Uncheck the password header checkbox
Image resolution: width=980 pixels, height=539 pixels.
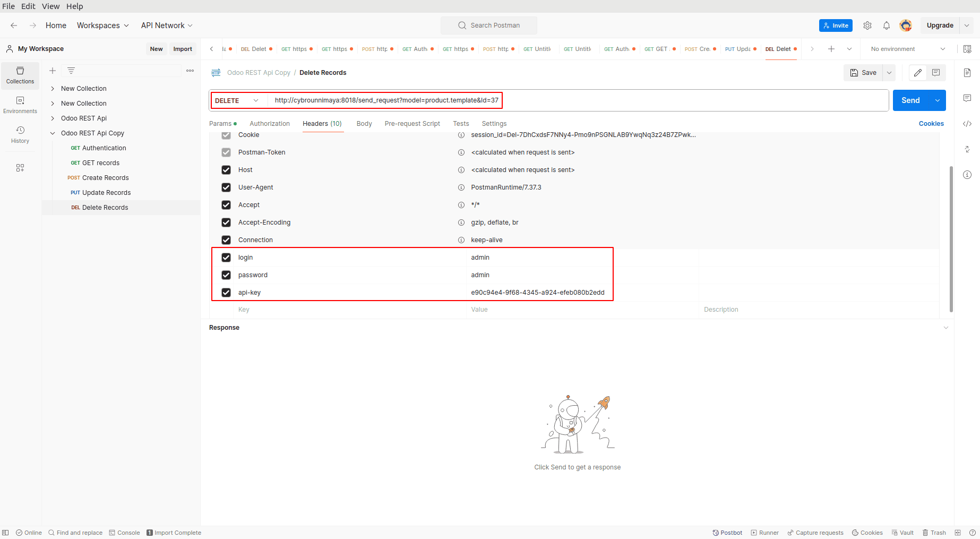226,275
